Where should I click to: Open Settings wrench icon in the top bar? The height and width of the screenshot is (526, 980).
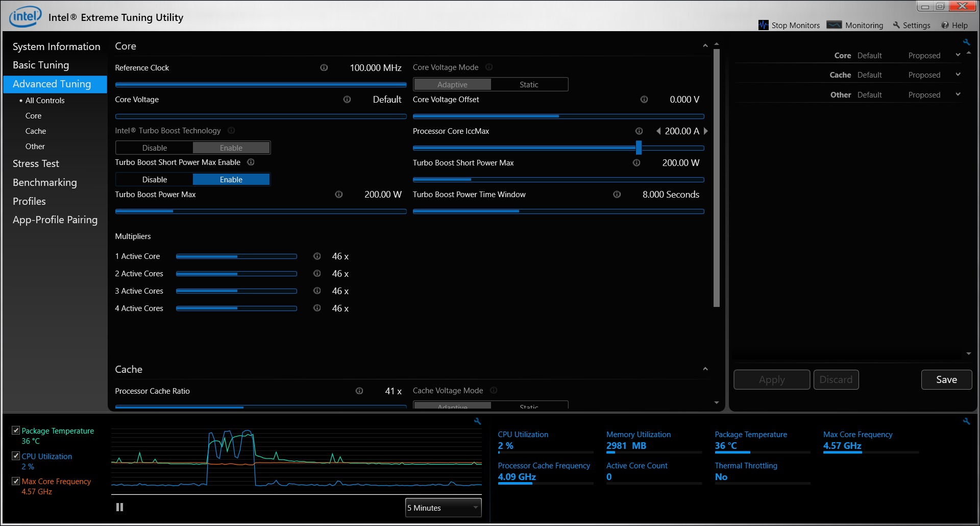[x=896, y=25]
